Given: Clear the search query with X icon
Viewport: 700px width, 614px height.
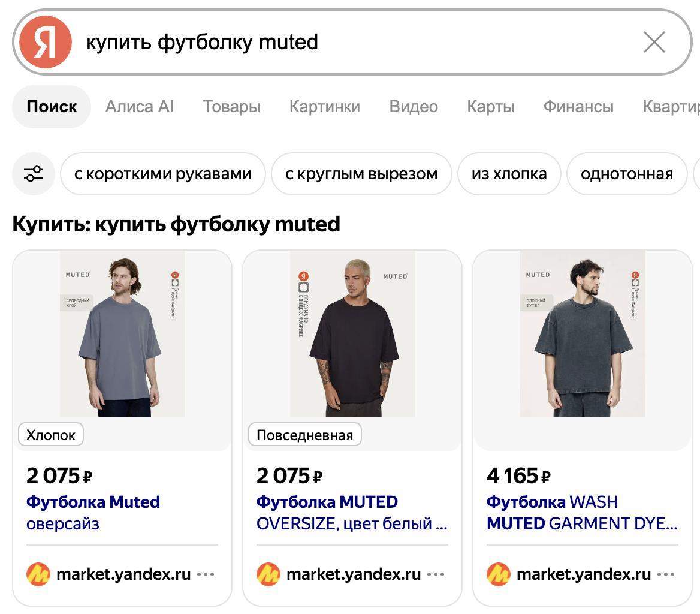Looking at the screenshot, I should pyautogui.click(x=654, y=42).
